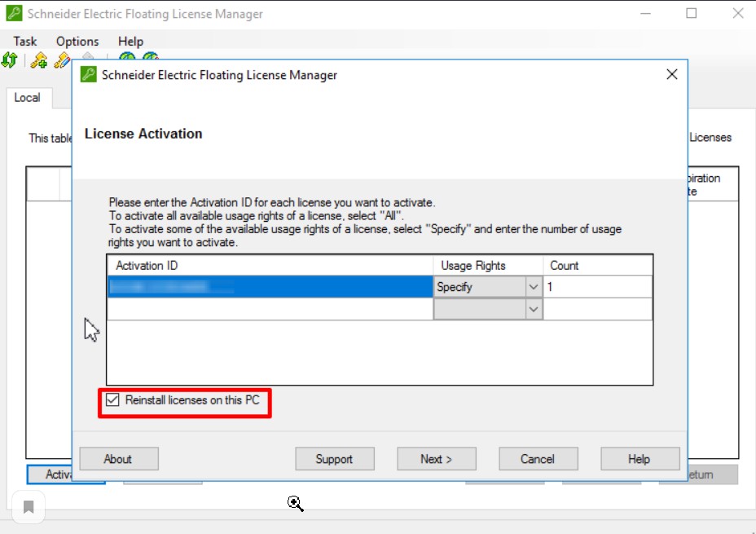Open the Help menu in the menu bar
The image size is (756, 534).
[130, 42]
